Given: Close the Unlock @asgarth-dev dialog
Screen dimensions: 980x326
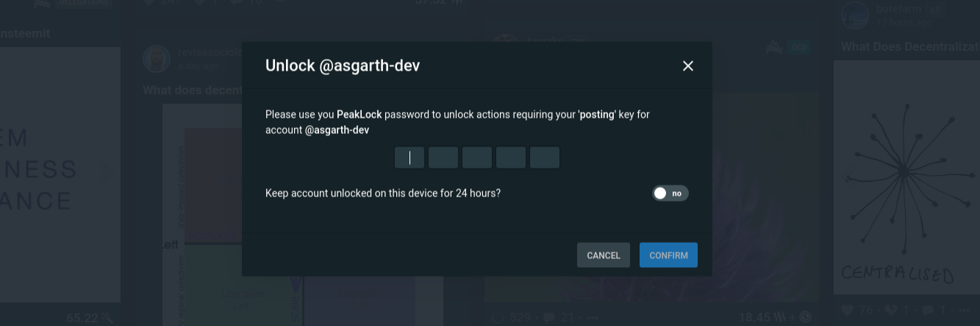Looking at the screenshot, I should point(688,66).
